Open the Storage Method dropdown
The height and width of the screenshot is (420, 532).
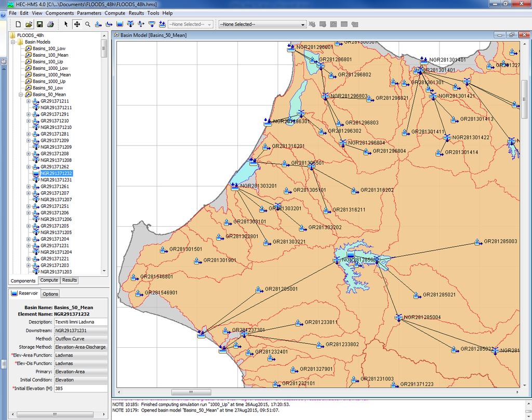coord(81,347)
